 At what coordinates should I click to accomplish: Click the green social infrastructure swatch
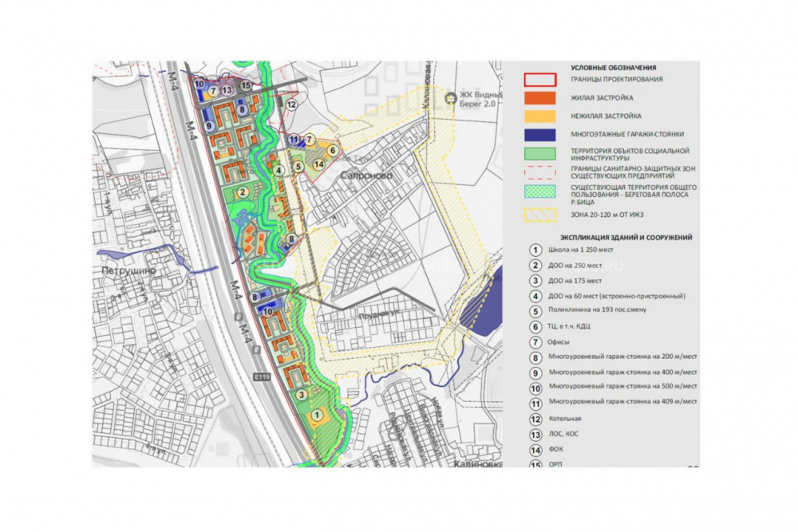point(540,154)
